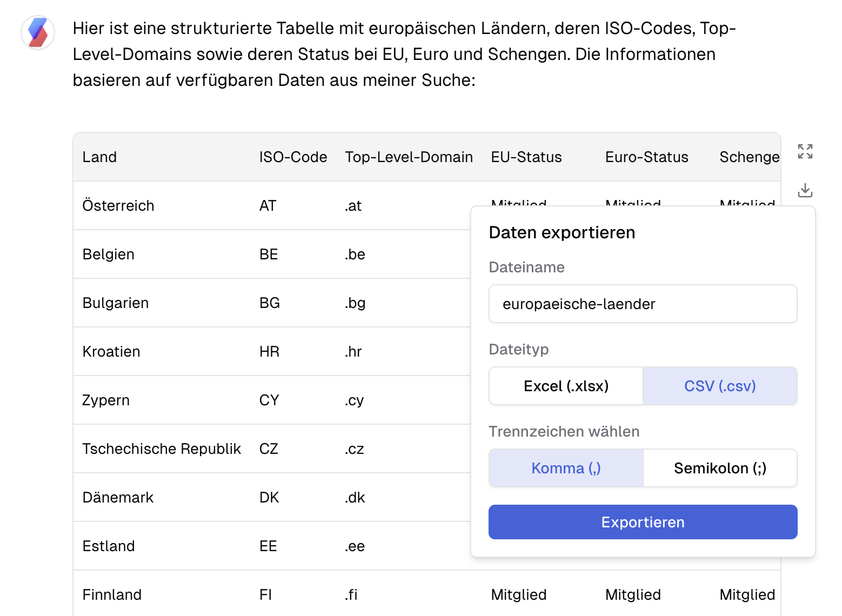Click the assistant avatar logo

click(x=38, y=32)
